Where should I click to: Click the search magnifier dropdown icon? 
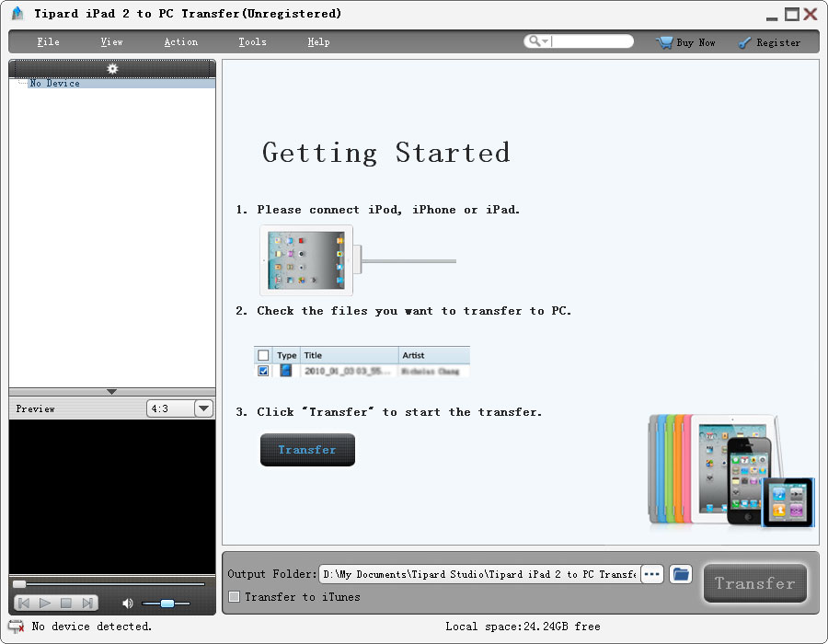[538, 41]
